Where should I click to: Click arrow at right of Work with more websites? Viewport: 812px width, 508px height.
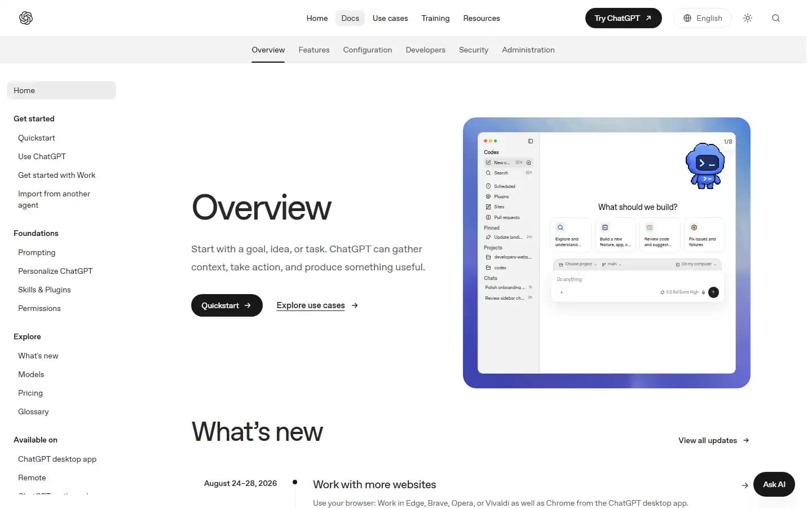[x=745, y=485]
